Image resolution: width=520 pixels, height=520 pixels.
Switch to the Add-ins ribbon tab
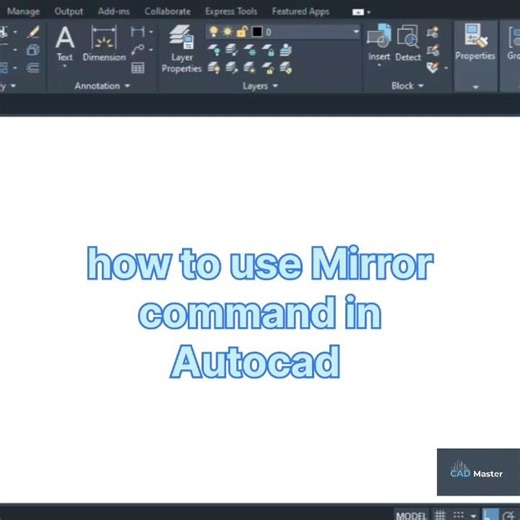[x=114, y=12]
